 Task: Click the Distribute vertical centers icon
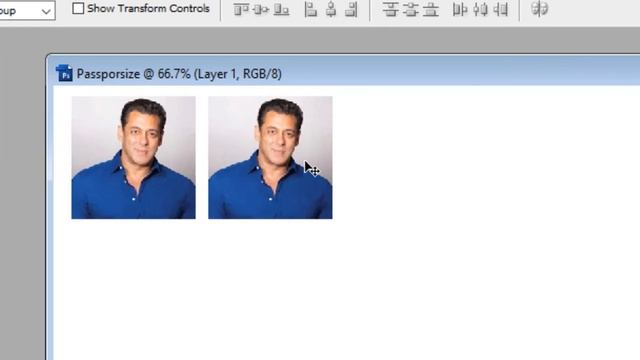pos(411,9)
